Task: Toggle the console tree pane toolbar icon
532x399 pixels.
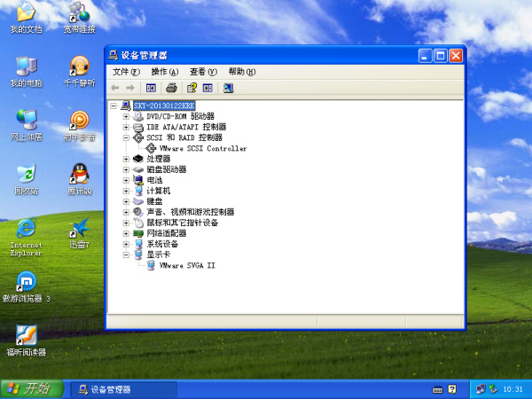Action: (151, 88)
